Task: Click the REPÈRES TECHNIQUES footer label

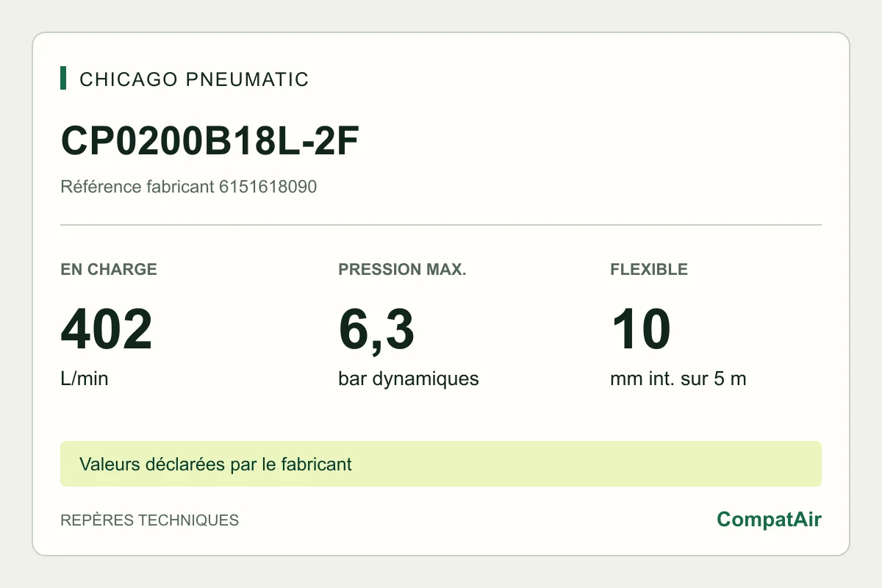Action: (149, 520)
